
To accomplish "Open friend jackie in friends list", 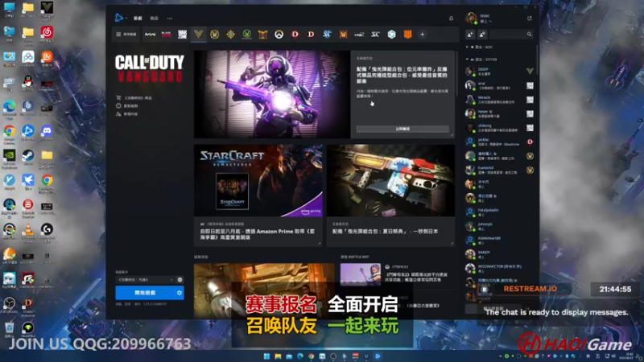I will coord(499,142).
